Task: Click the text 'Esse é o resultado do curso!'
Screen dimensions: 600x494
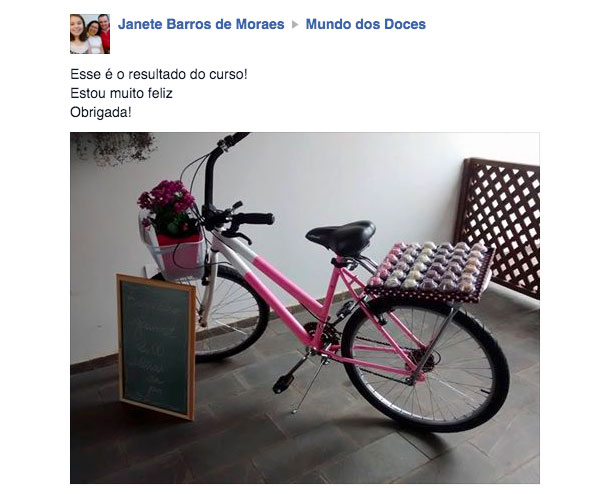Action: [159, 74]
